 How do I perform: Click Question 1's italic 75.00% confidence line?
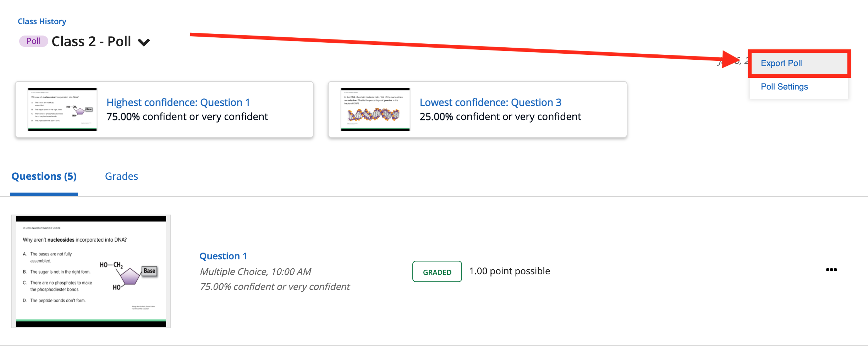(275, 287)
